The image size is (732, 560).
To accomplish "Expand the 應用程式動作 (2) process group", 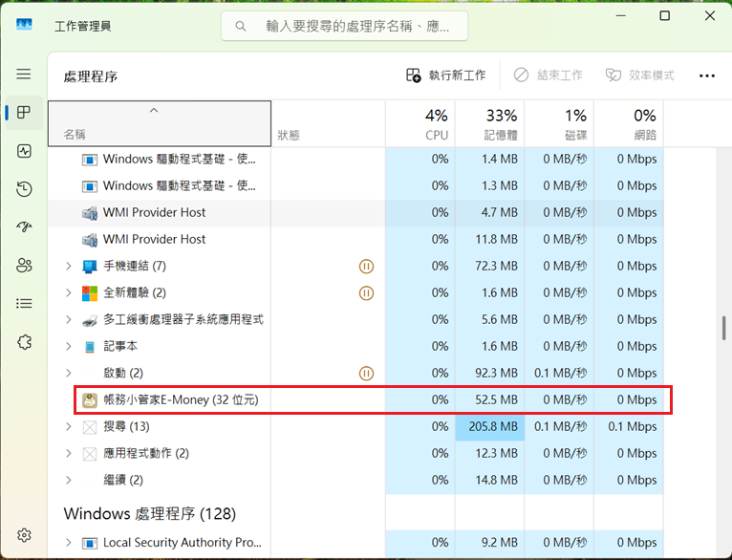I will point(69,453).
